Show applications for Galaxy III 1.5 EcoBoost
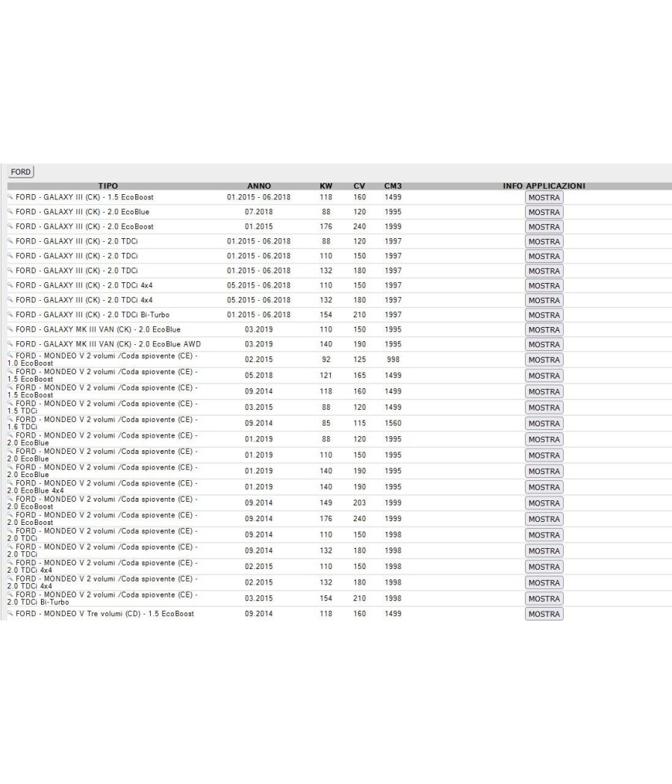 click(544, 198)
